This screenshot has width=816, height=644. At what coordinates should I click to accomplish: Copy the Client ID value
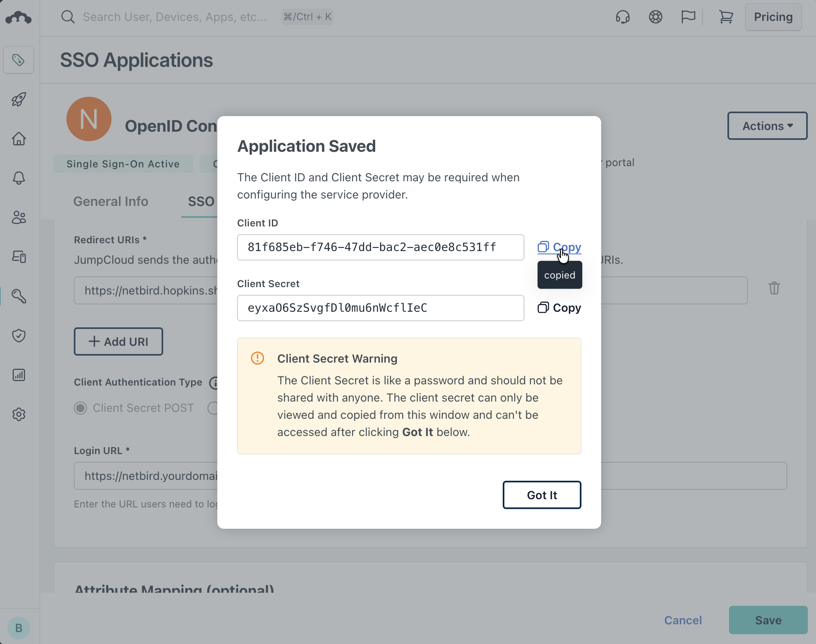tap(559, 247)
